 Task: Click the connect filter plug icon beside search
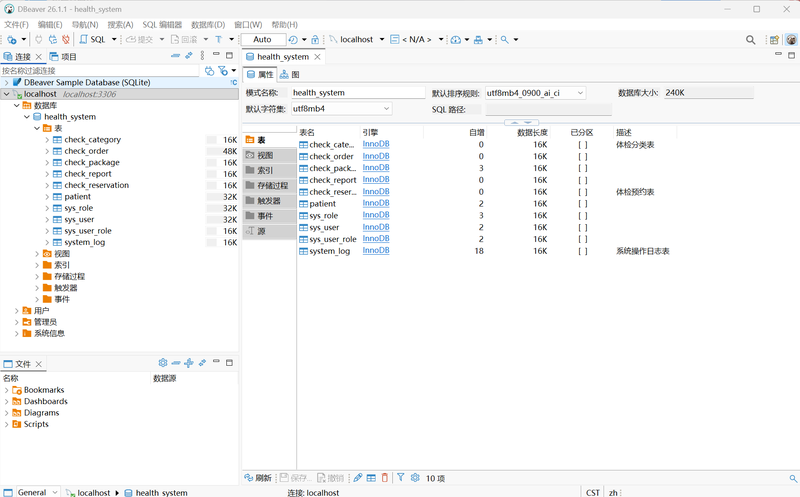209,70
